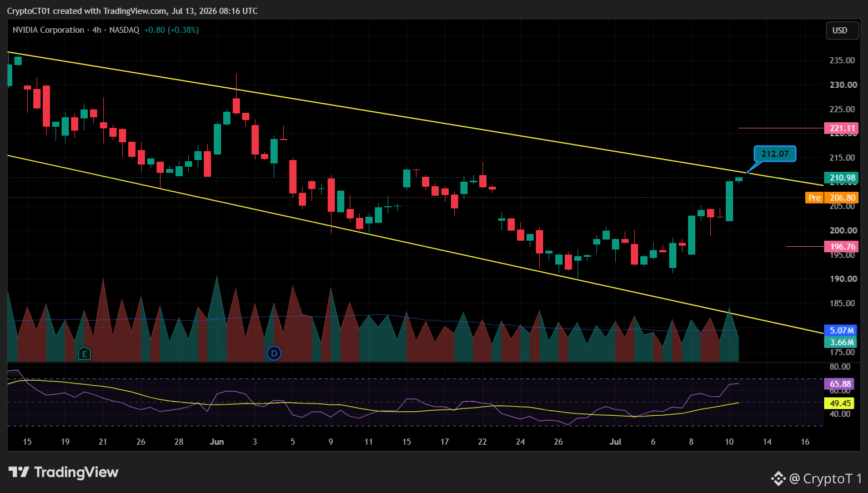
Task: Click the 11 date label on time axis
Action: point(369,442)
